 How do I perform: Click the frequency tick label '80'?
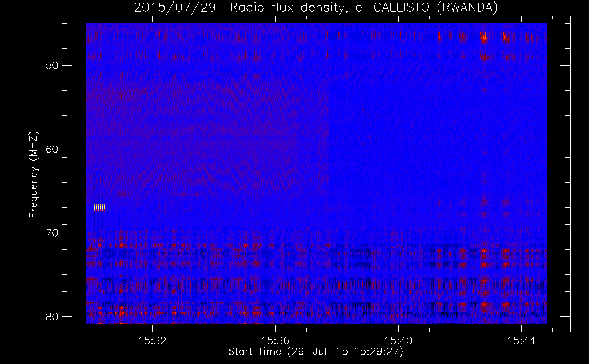(x=52, y=317)
